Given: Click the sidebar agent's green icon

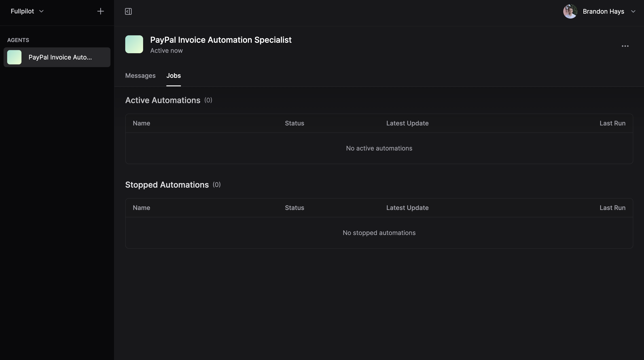Looking at the screenshot, I should pyautogui.click(x=14, y=57).
